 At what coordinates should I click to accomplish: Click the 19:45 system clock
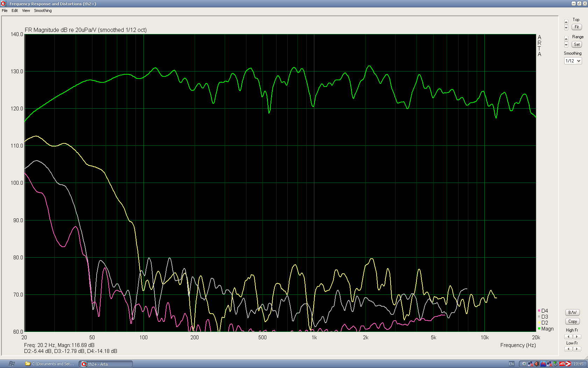(x=579, y=364)
